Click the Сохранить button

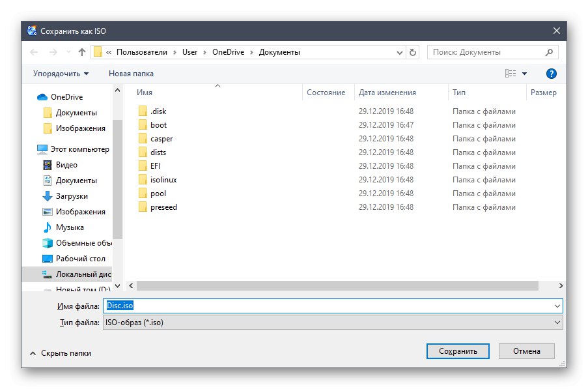pyautogui.click(x=458, y=351)
